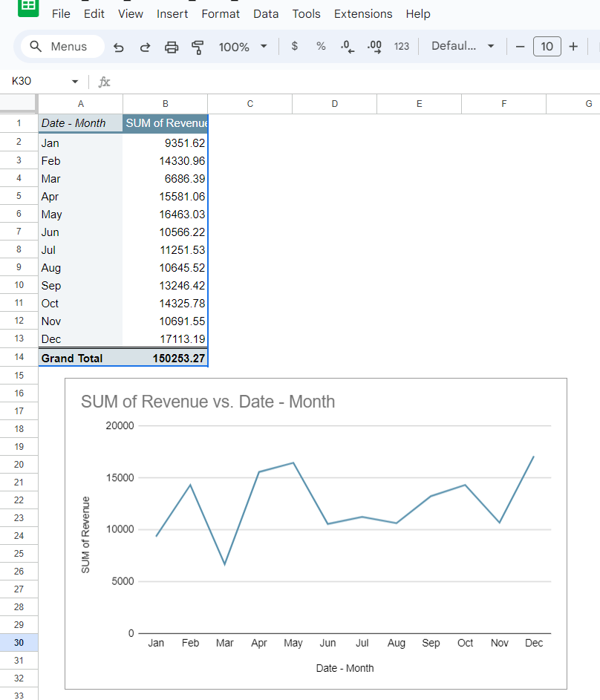Click the 'Jan' cell

tap(80, 143)
